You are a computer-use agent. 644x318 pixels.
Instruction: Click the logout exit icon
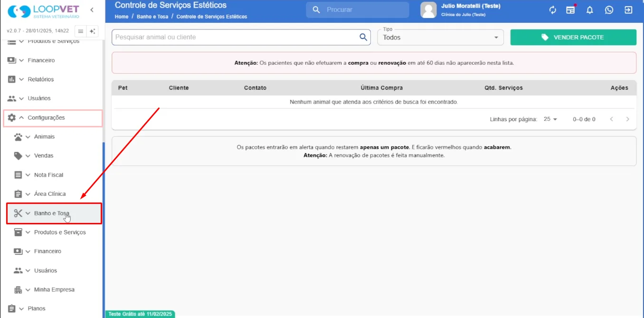pyautogui.click(x=628, y=10)
